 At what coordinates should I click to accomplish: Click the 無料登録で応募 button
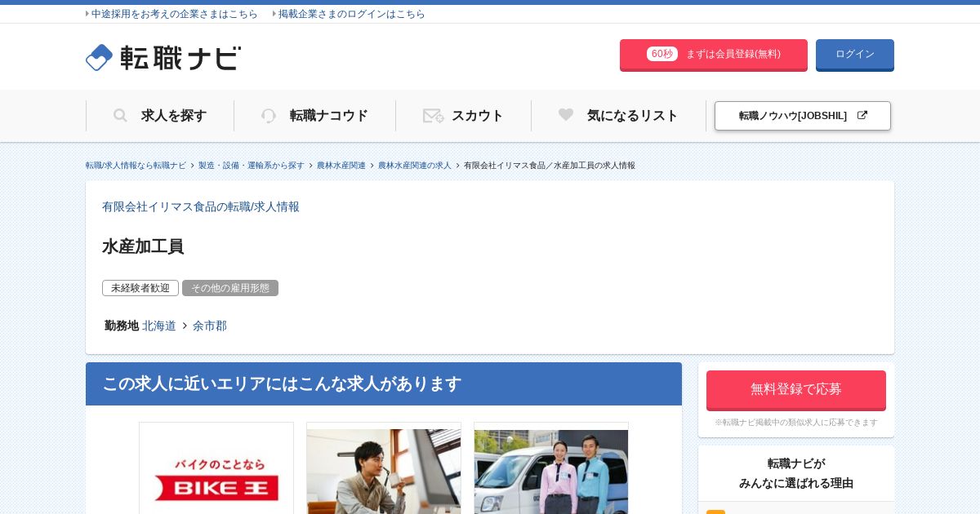pyautogui.click(x=796, y=390)
